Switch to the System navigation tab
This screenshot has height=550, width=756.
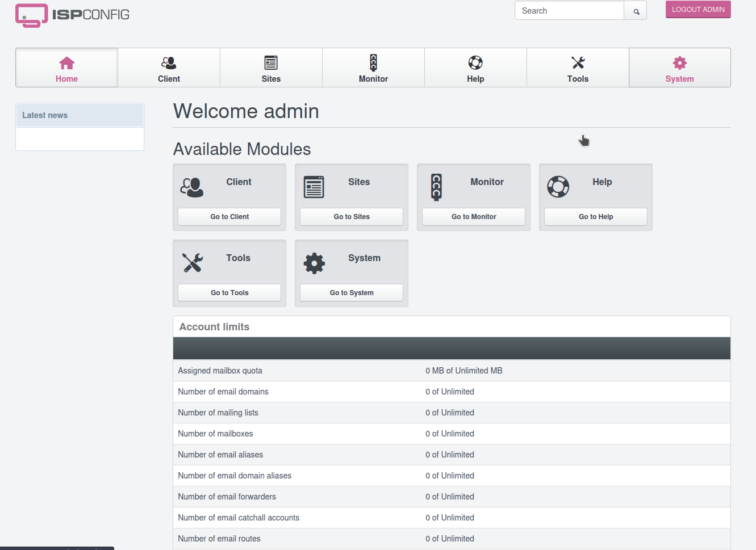coord(679,68)
